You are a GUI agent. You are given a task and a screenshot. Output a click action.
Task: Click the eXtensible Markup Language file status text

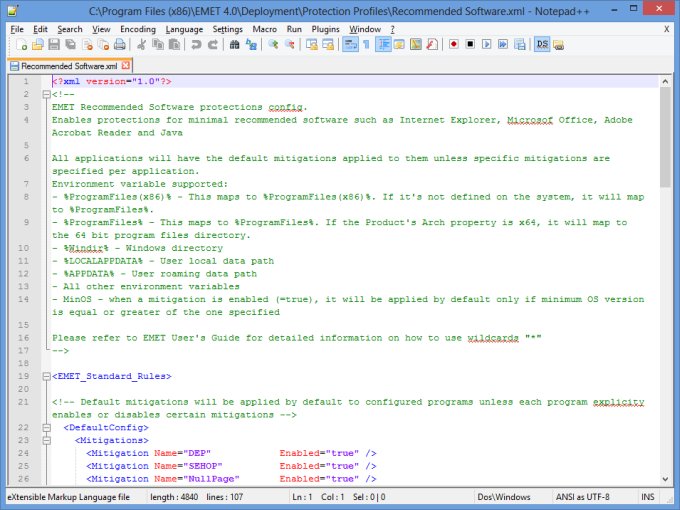pos(69,497)
